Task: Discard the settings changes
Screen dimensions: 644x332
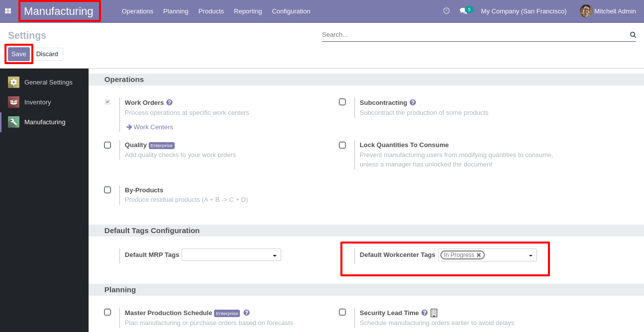Action: [x=47, y=54]
